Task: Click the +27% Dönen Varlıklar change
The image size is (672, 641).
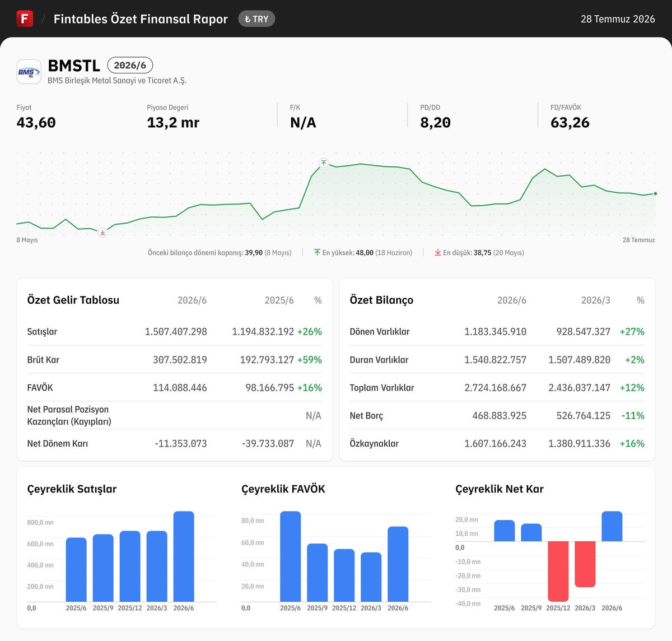Action: [632, 332]
